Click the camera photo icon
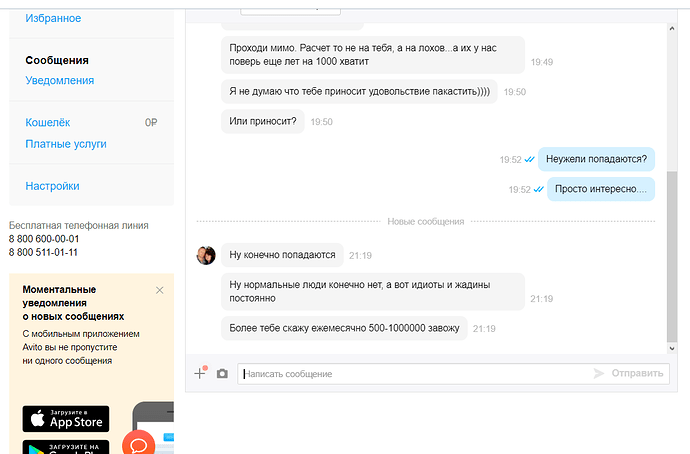Image resolution: width=690 pixels, height=454 pixels. [x=222, y=373]
